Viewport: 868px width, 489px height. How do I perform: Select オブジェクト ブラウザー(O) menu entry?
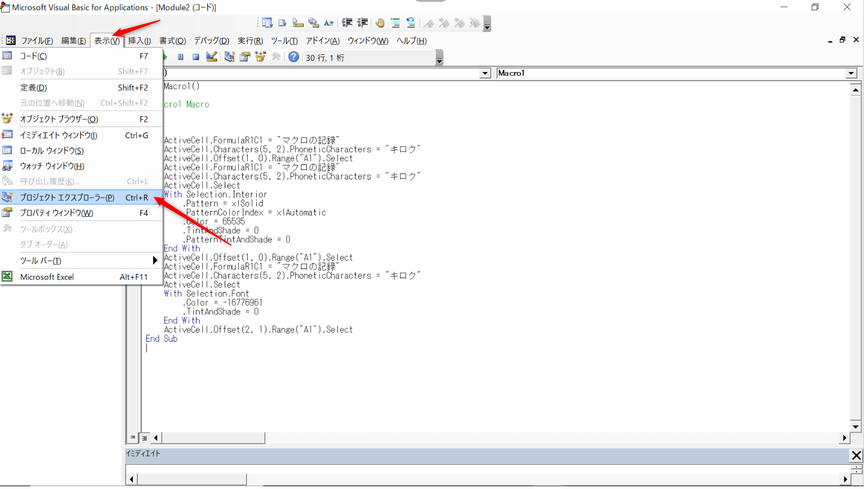coord(82,119)
